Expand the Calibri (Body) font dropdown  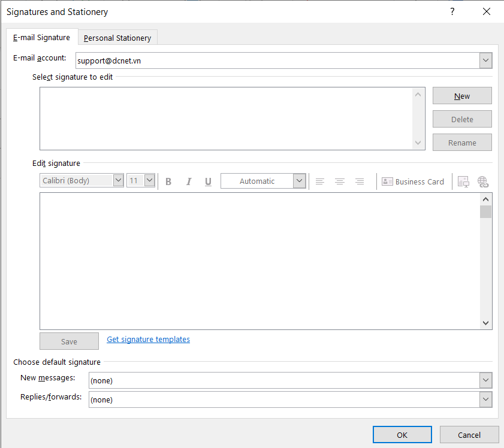coord(118,180)
